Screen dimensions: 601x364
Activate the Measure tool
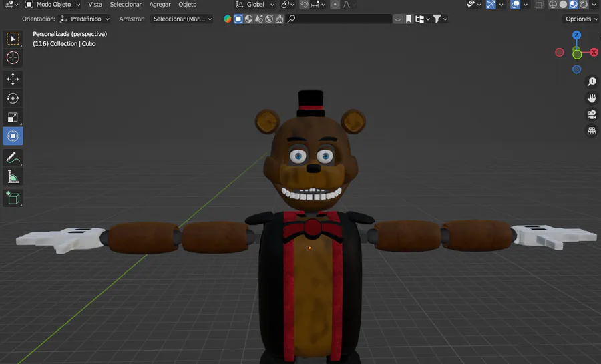[x=13, y=176]
